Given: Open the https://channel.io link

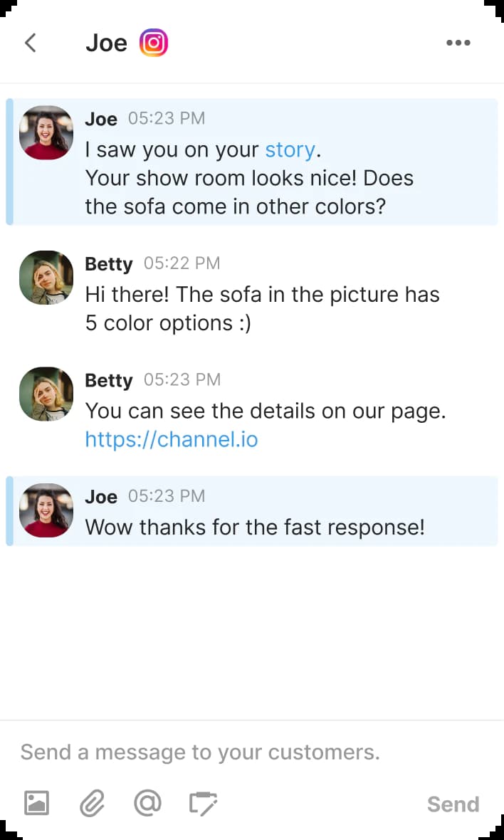Looking at the screenshot, I should point(171,439).
